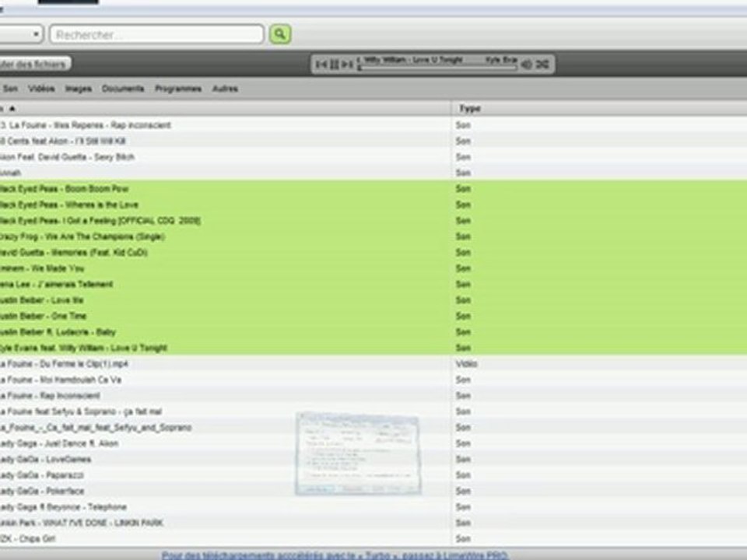Select Eminem - We Made You
Viewport: 747px width, 560px height.
(373, 268)
